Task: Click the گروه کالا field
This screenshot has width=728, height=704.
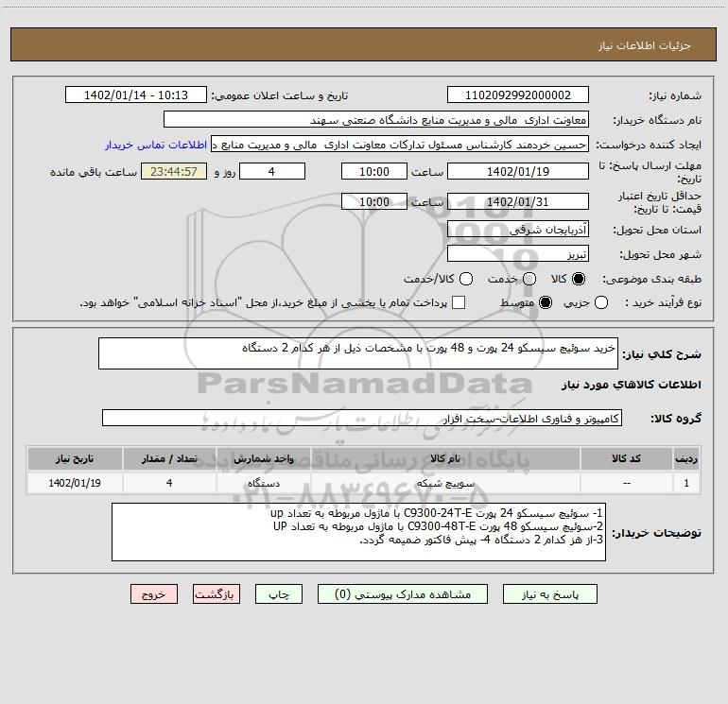Action: coord(362,418)
